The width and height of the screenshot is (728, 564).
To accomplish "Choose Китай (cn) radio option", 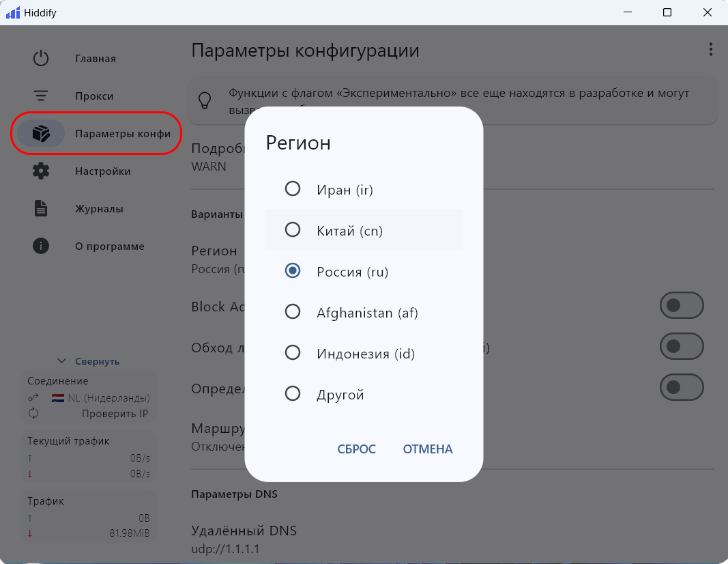I will coord(293,230).
